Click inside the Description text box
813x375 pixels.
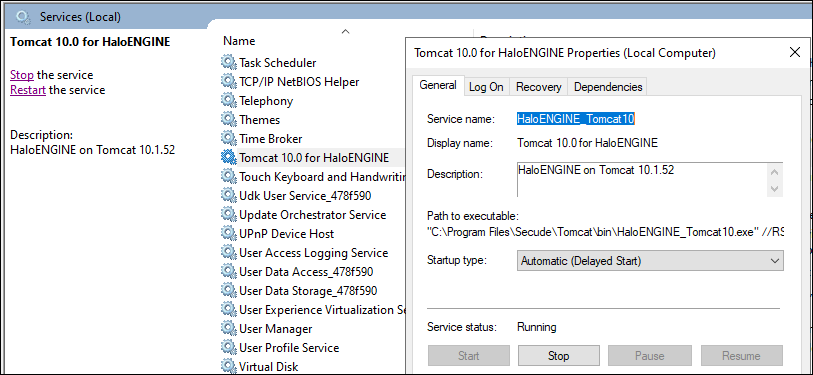pos(642,179)
